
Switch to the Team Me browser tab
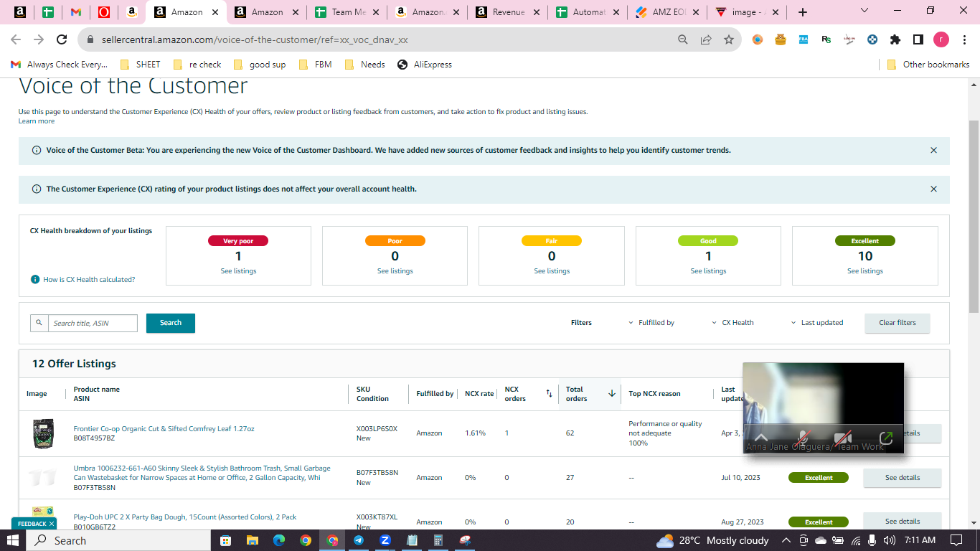click(x=347, y=12)
